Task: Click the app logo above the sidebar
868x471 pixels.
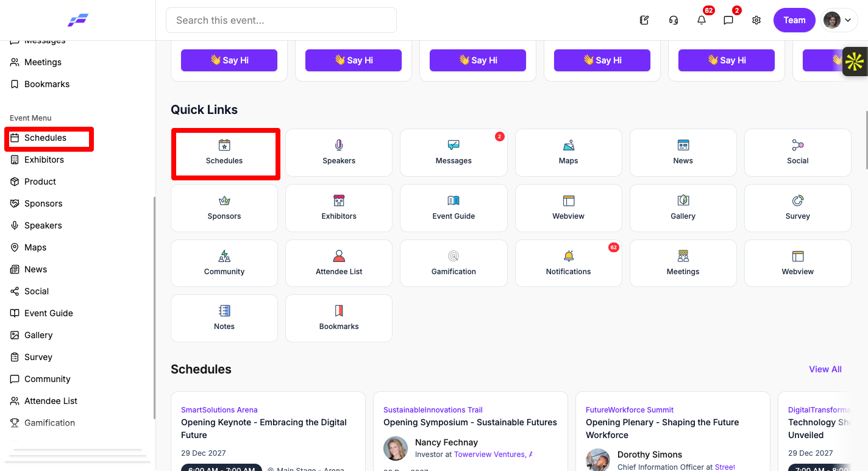Action: tap(78, 20)
